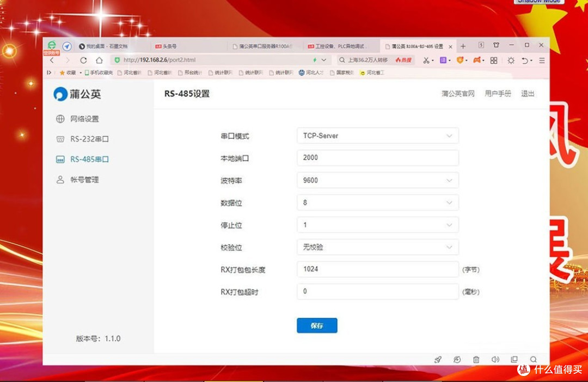
Task: Click the scissors screenshot tool icon
Action: point(426,60)
